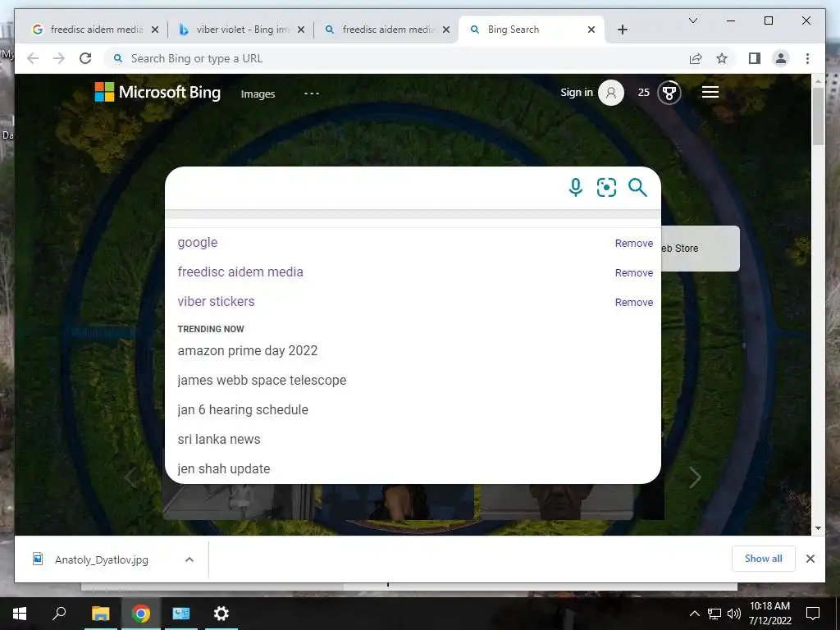840x630 pixels.
Task: Click the Microsoft Bing logo
Action: click(x=157, y=92)
